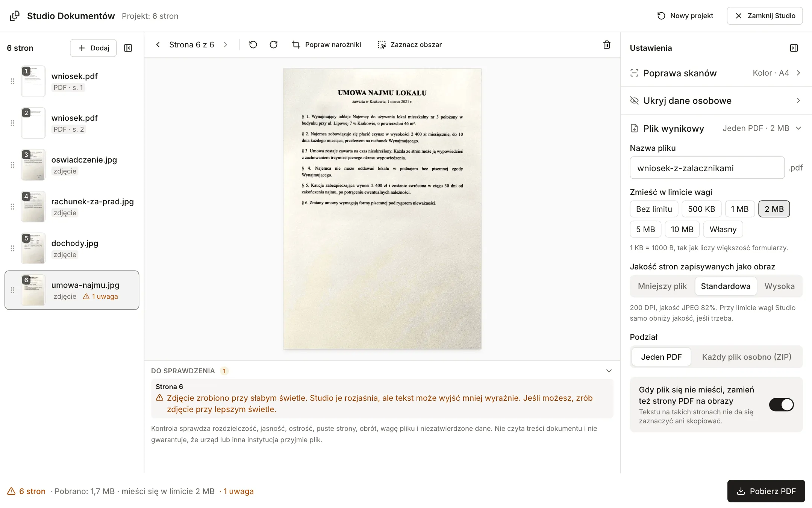812x508 pixels.
Task: Collapse the page list sidebar icon
Action: [x=128, y=48]
